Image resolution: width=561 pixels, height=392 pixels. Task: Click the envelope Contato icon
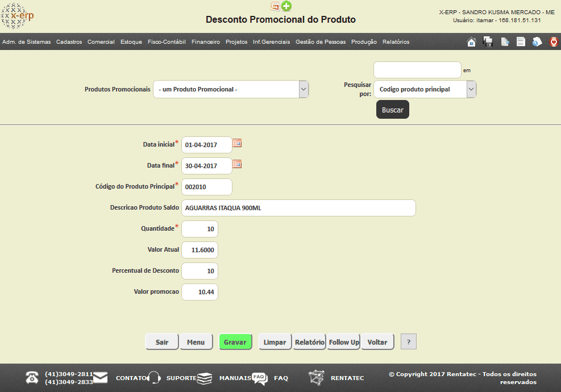(100, 378)
